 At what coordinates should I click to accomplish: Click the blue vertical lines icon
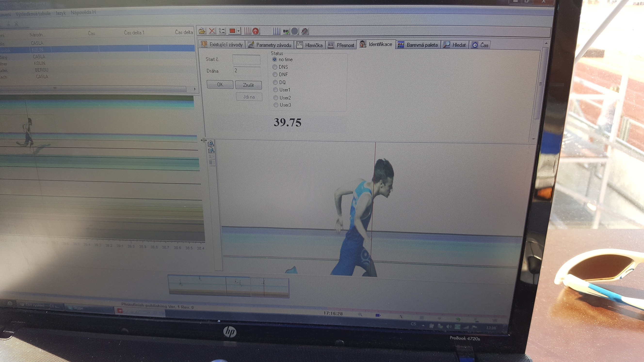(x=276, y=31)
